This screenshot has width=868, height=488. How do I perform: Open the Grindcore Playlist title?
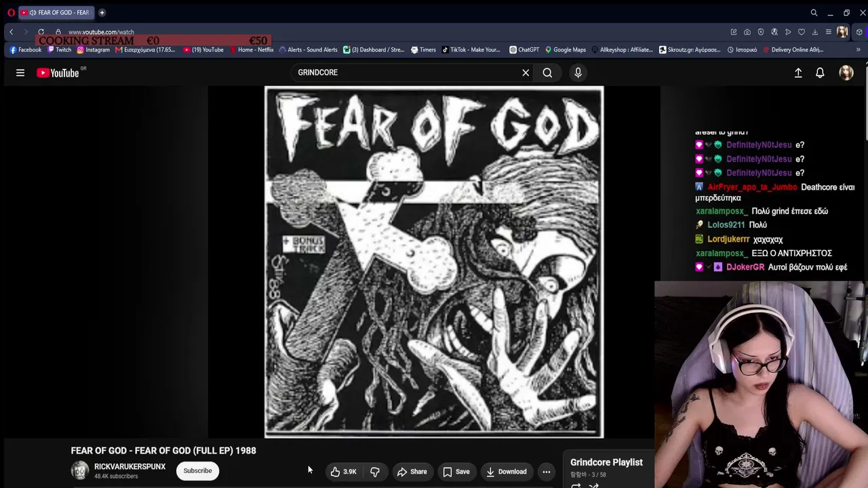point(606,462)
